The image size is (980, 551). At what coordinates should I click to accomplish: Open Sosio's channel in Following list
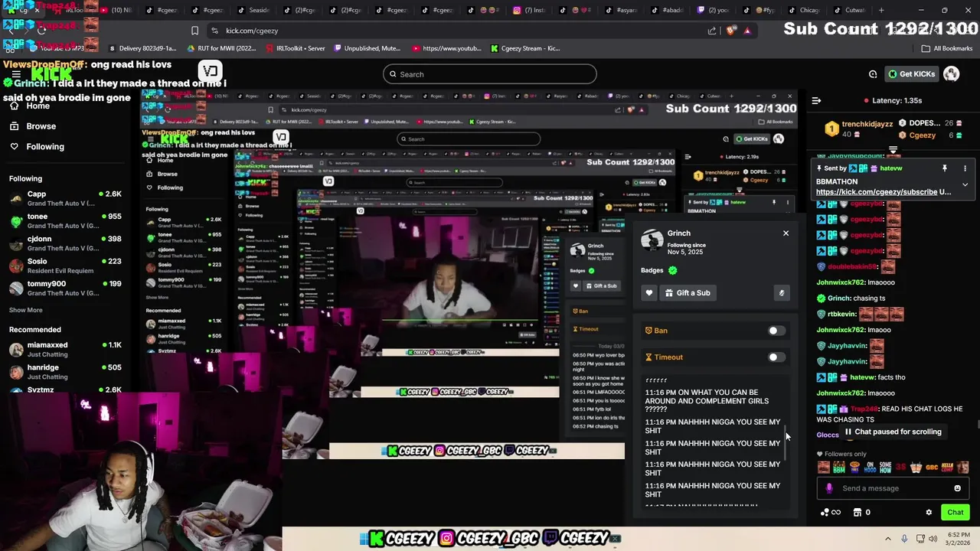(x=65, y=266)
